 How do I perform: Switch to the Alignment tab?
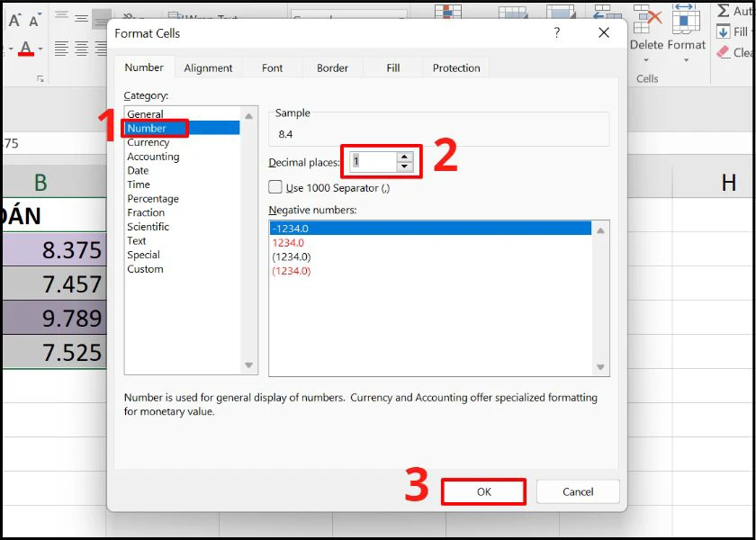(x=208, y=68)
